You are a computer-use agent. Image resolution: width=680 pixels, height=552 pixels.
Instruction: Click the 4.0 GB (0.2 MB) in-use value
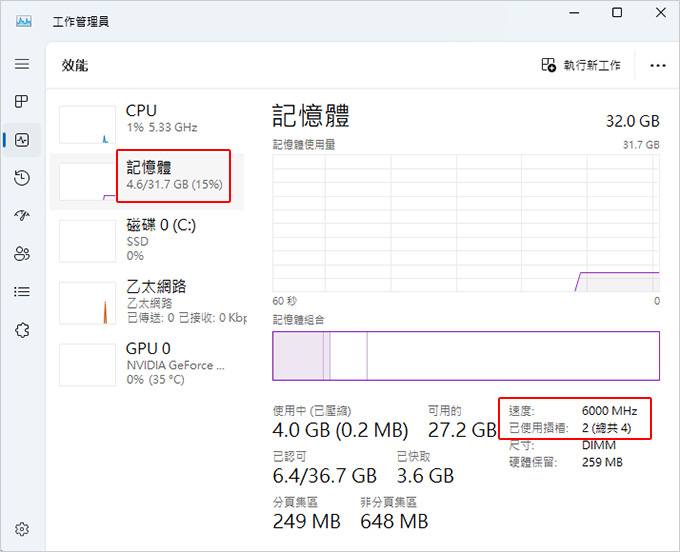click(x=340, y=430)
